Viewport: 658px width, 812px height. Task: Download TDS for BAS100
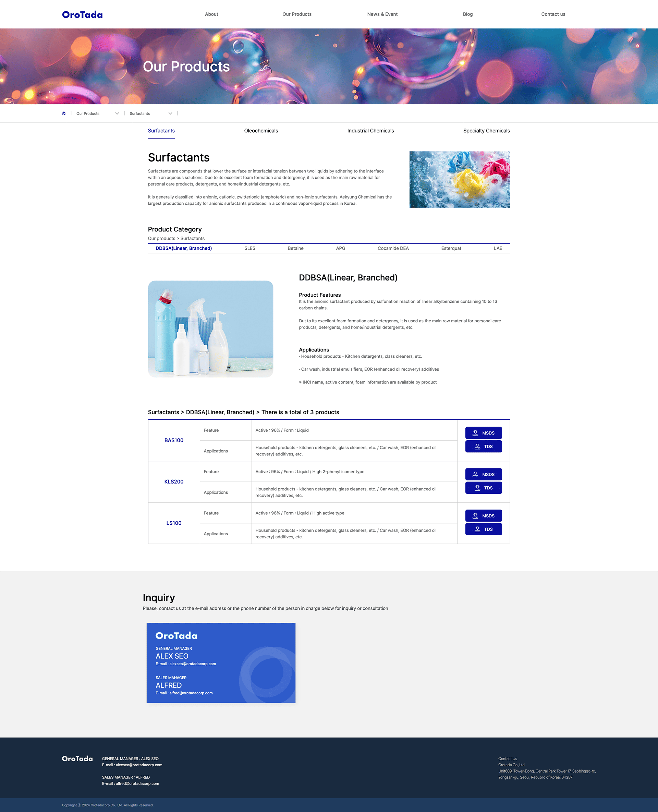click(483, 446)
